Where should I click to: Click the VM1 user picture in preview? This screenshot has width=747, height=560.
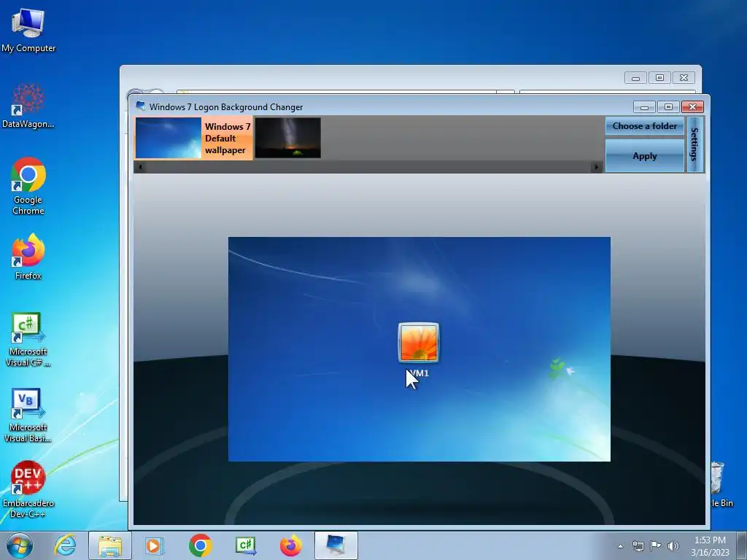coord(418,343)
